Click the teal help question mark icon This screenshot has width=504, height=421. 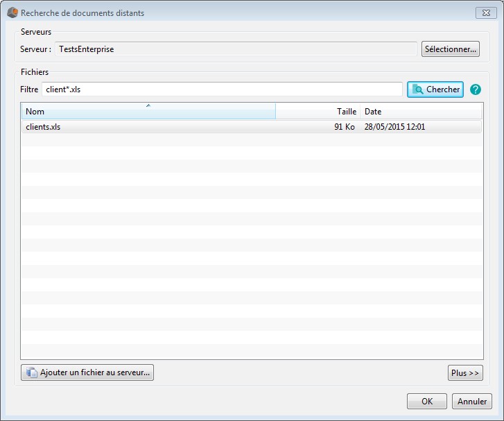coord(476,89)
